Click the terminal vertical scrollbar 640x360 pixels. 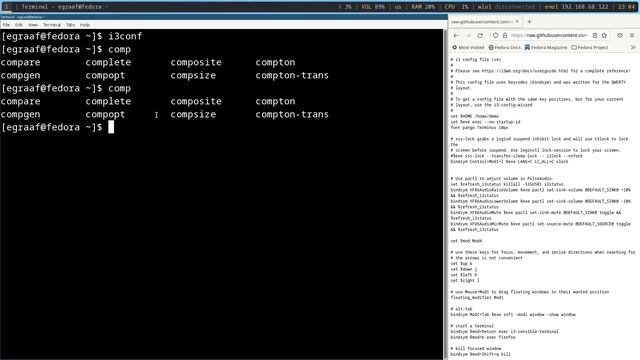tap(445, 194)
